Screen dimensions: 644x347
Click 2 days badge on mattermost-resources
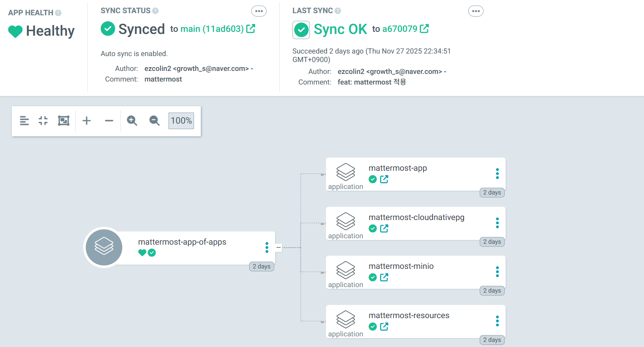(492, 340)
